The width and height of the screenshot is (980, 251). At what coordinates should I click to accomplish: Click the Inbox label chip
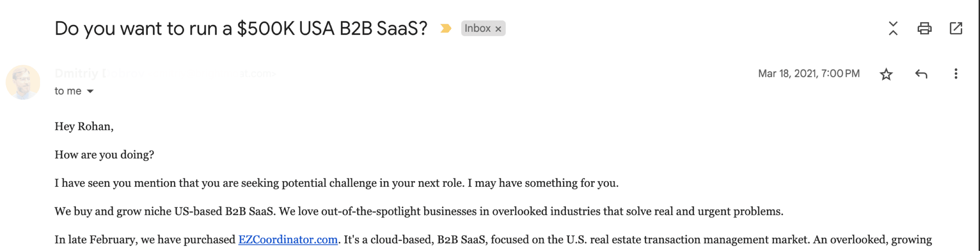tap(477, 29)
